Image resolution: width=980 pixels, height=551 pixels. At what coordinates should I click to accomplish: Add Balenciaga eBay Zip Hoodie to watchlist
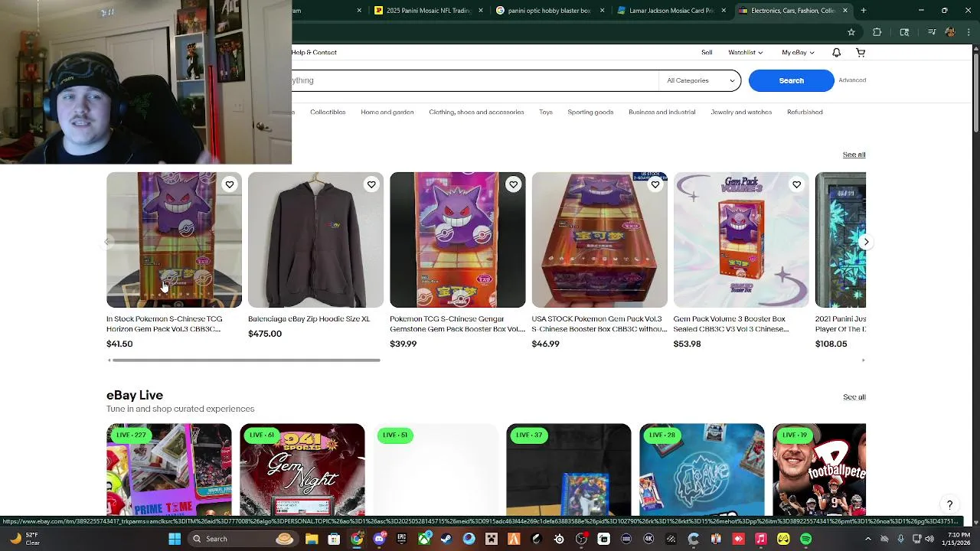tap(371, 184)
